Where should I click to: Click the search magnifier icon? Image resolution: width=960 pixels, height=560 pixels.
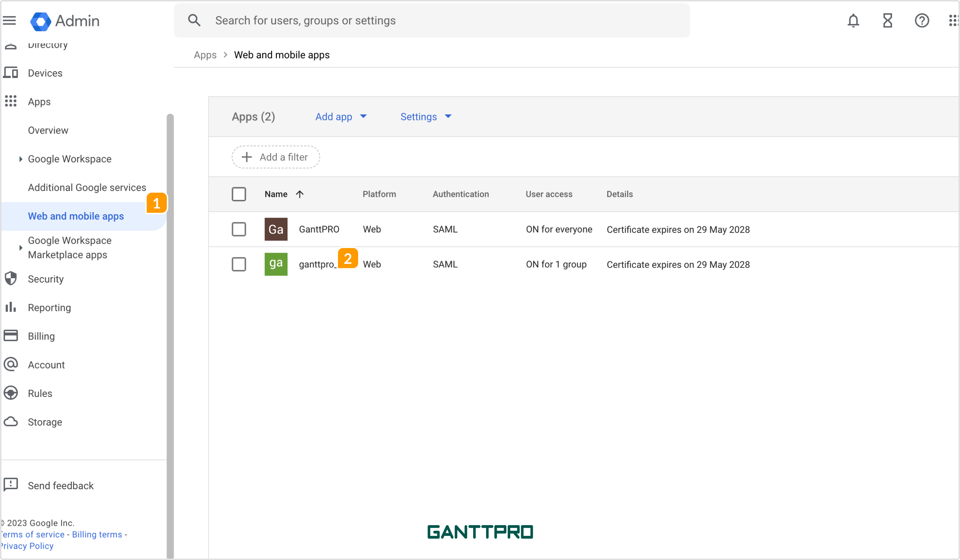point(194,20)
